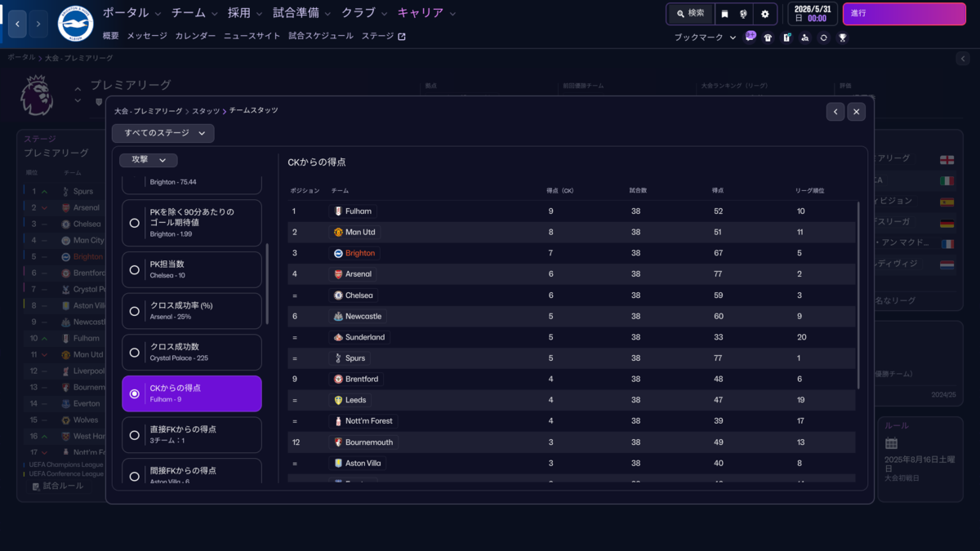Click Fulham crest in stats table

coord(338,211)
